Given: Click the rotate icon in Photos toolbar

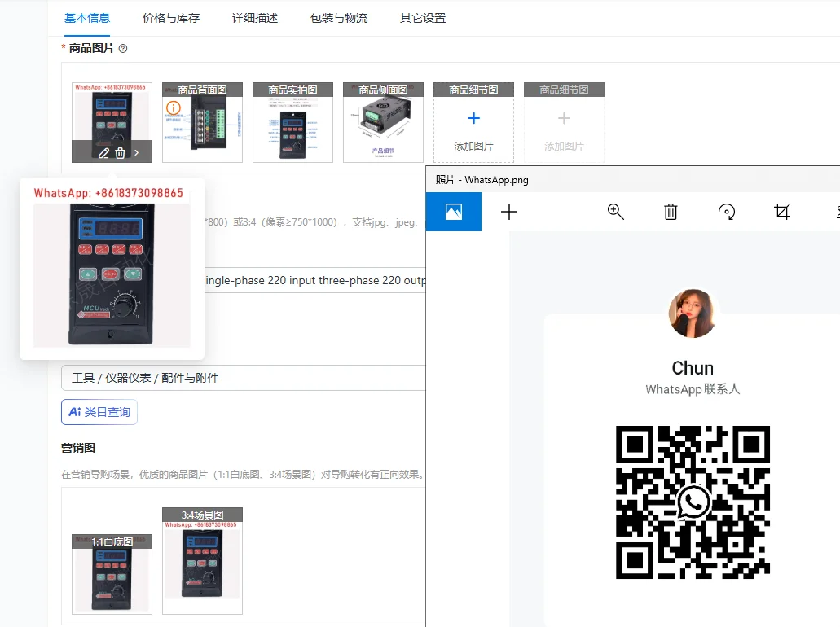Looking at the screenshot, I should pos(727,212).
